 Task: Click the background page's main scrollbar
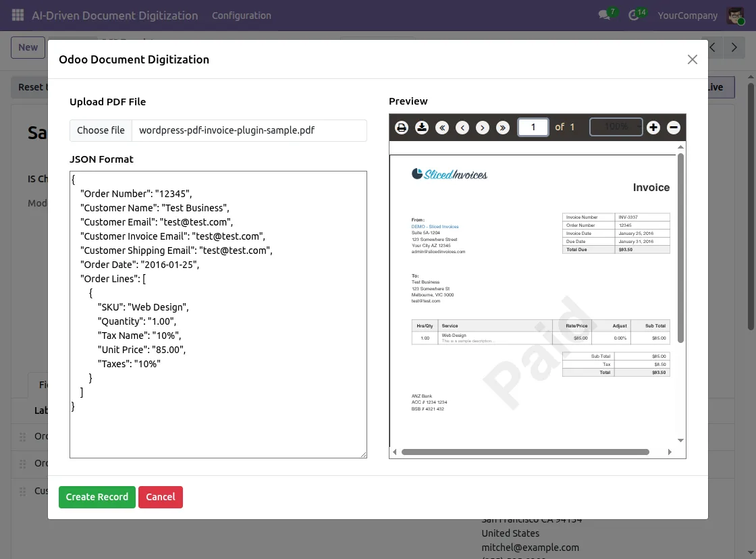[x=751, y=207]
